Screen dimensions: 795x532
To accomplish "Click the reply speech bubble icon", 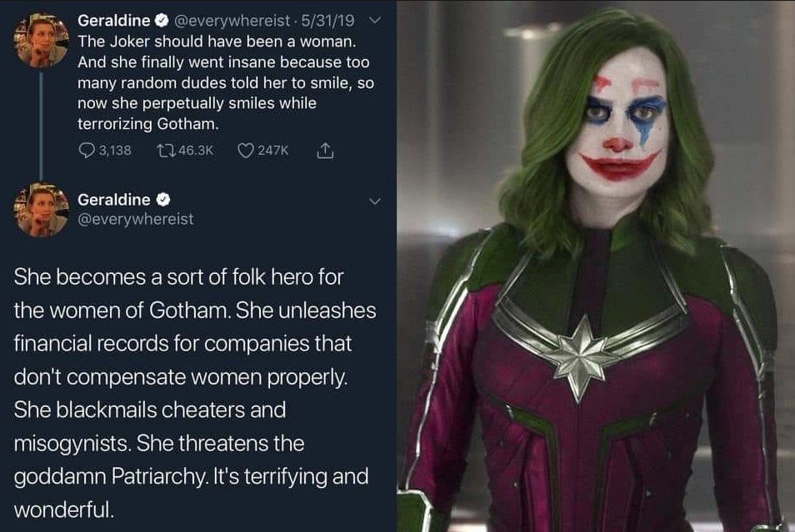I will point(87,151).
